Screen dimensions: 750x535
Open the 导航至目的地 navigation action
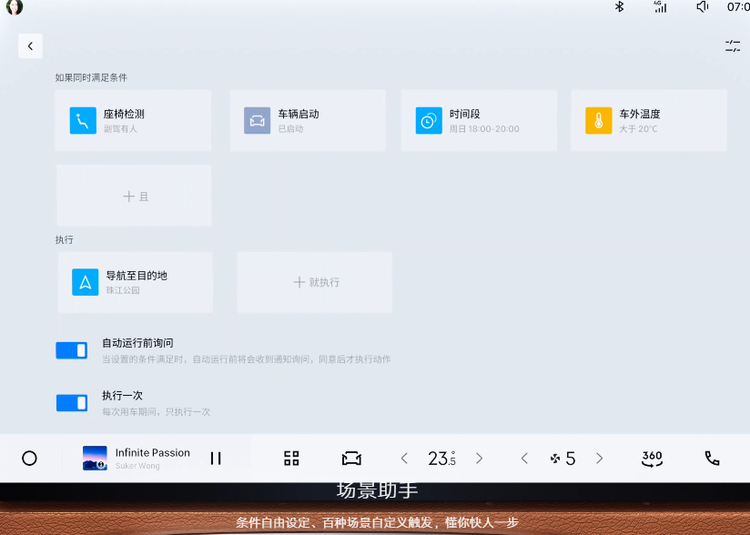(135, 282)
